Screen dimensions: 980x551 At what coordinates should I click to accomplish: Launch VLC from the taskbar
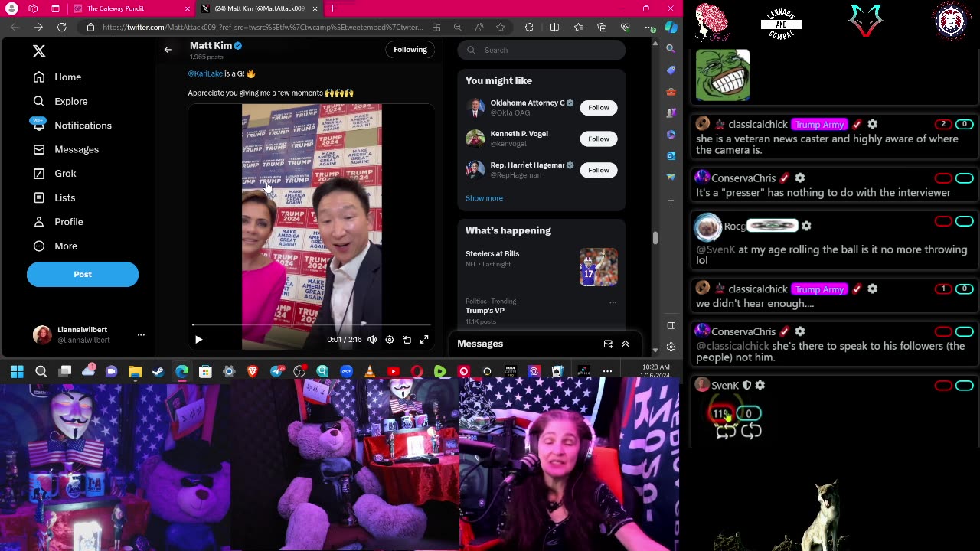[x=370, y=372]
